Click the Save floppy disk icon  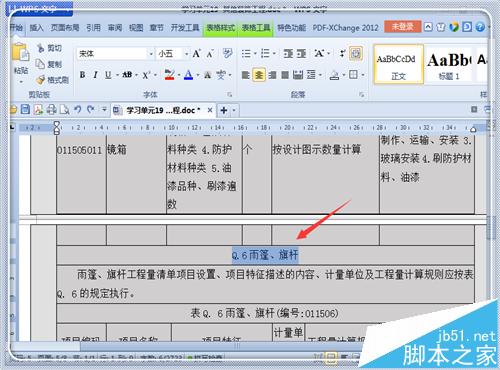point(25,109)
